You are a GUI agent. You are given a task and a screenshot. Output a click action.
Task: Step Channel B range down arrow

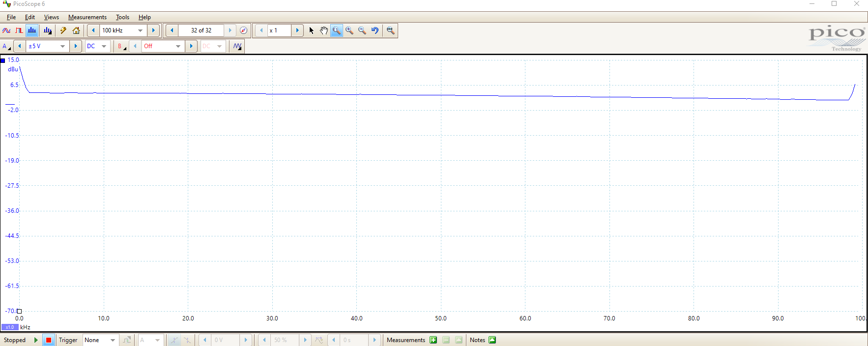tap(135, 46)
